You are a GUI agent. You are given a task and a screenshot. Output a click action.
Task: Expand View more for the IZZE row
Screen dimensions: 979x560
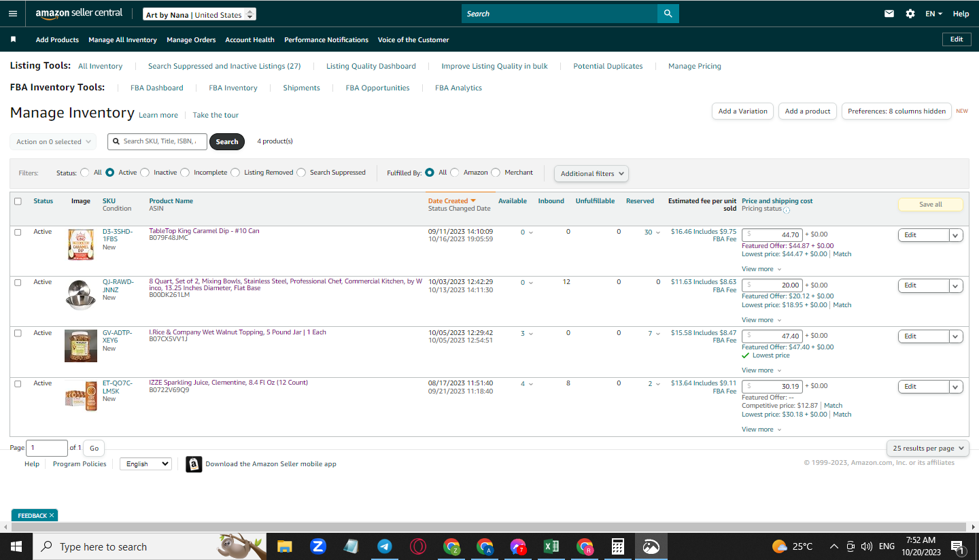[x=761, y=430]
